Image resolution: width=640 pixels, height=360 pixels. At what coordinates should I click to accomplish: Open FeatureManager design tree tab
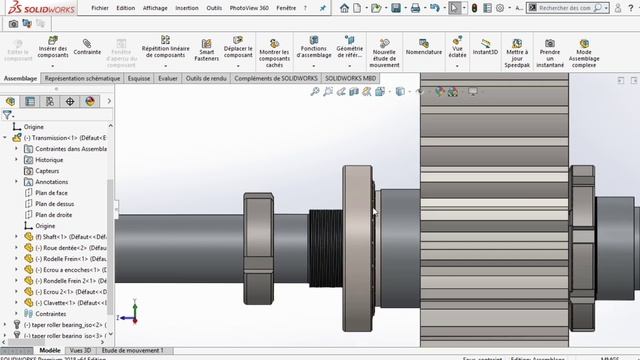coord(10,101)
